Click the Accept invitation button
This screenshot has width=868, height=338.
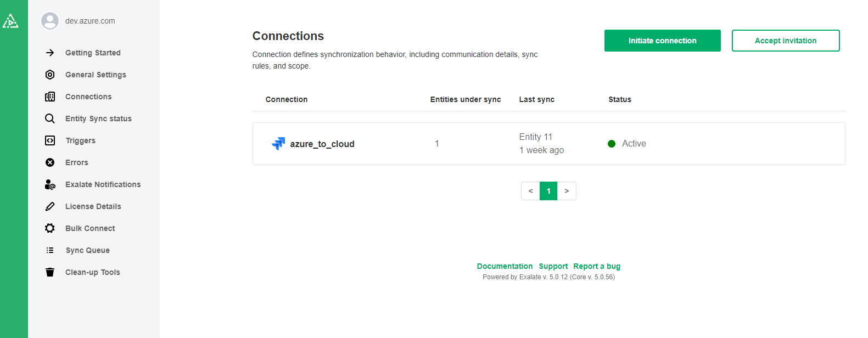tap(785, 41)
